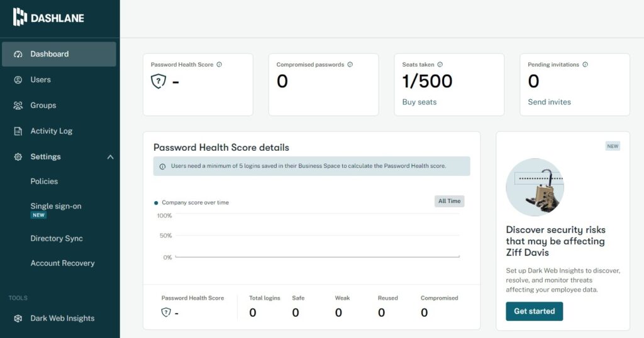Image resolution: width=644 pixels, height=338 pixels.
Task: Go to the Users section
Action: click(41, 80)
